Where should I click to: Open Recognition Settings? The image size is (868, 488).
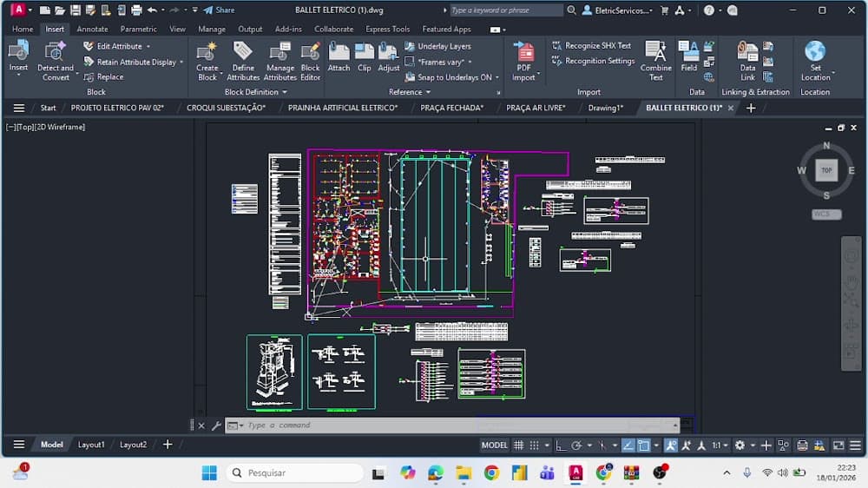[593, 61]
